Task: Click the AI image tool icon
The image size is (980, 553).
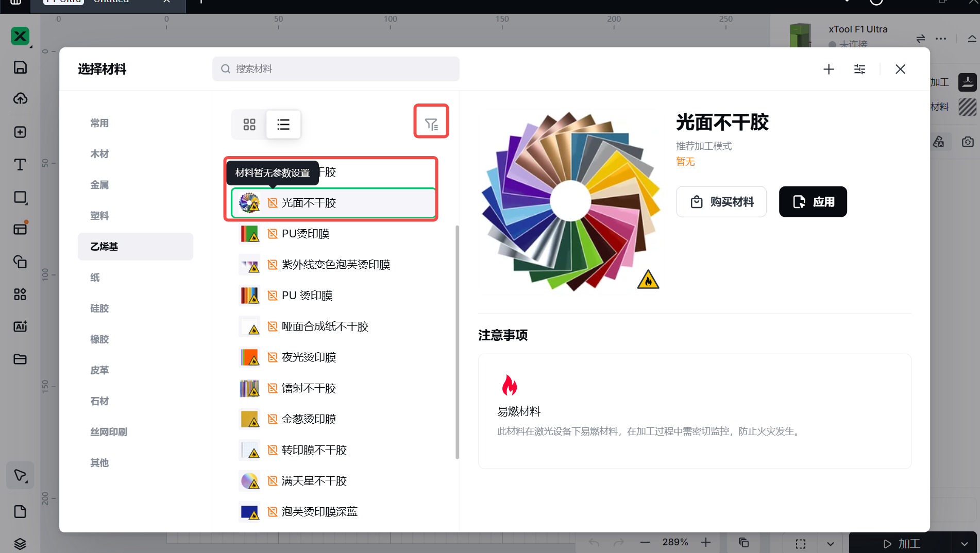Action: tap(20, 326)
